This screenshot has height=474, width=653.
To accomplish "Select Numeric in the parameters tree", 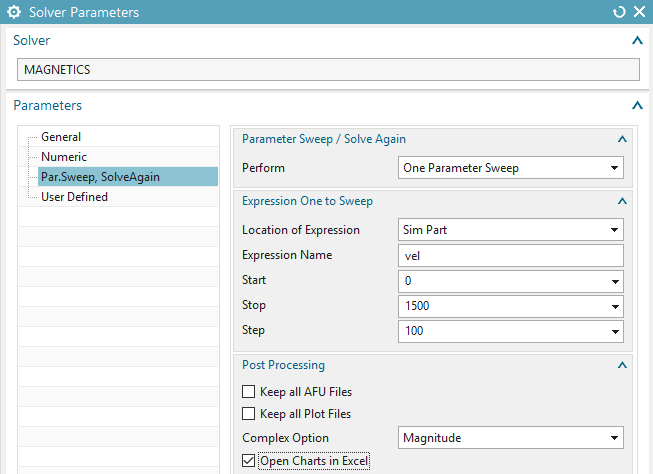I will [x=63, y=157].
